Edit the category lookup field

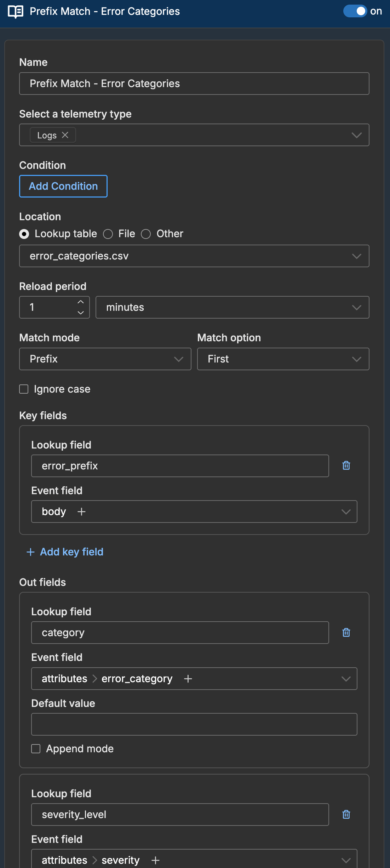pos(180,633)
